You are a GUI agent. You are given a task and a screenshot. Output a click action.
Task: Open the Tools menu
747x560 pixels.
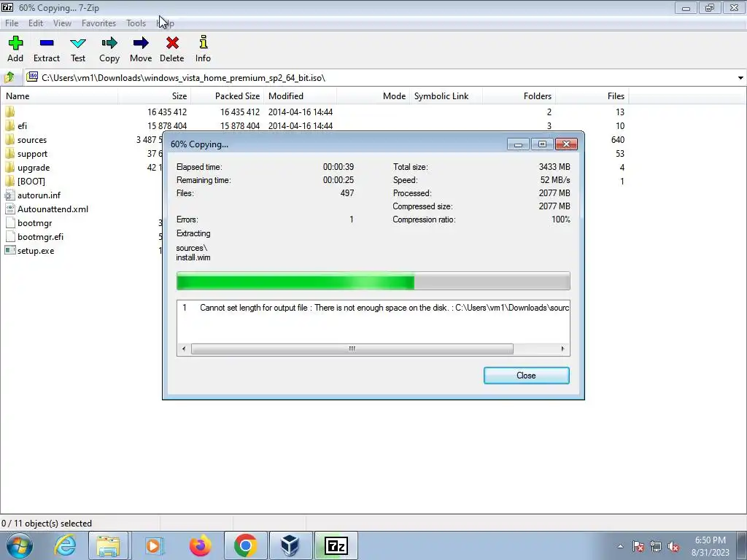[136, 23]
